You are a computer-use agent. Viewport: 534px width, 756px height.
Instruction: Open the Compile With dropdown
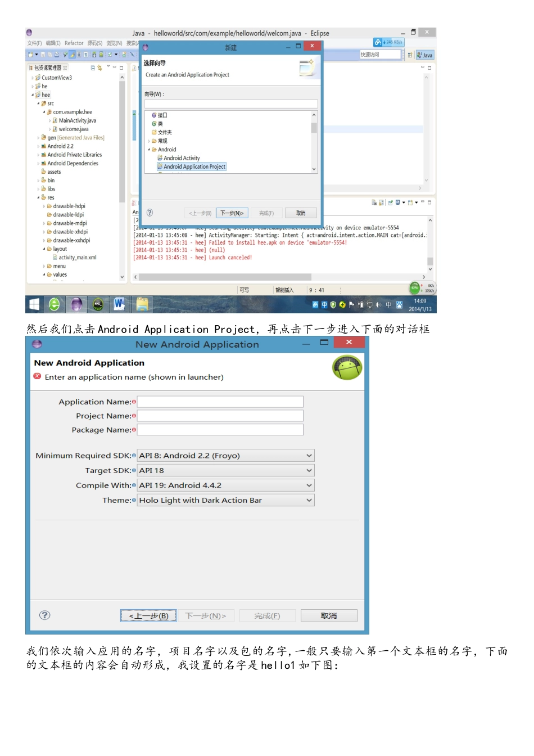click(226, 485)
